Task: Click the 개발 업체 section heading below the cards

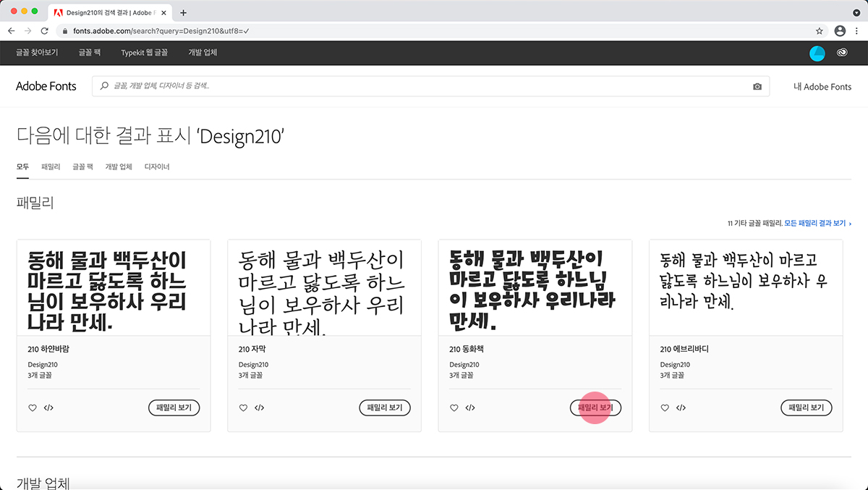Action: pyautogui.click(x=43, y=483)
